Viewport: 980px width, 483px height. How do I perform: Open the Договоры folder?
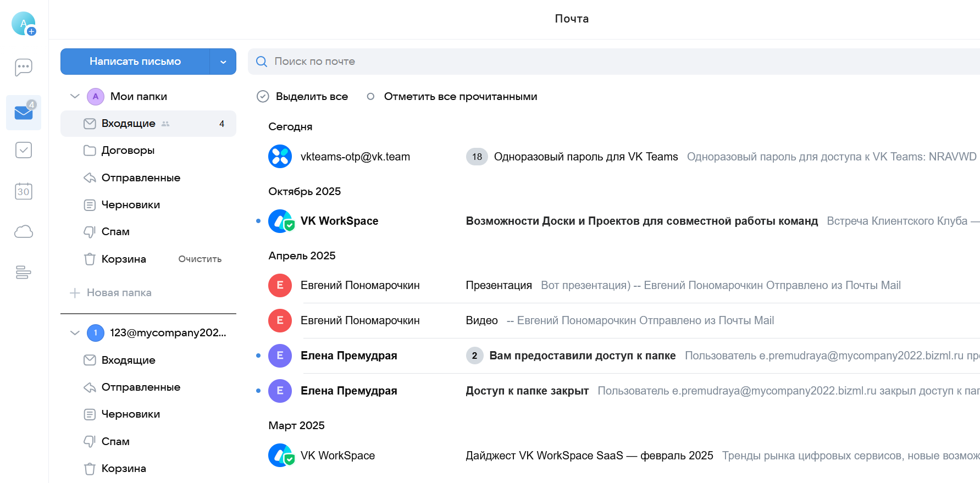[x=128, y=151]
